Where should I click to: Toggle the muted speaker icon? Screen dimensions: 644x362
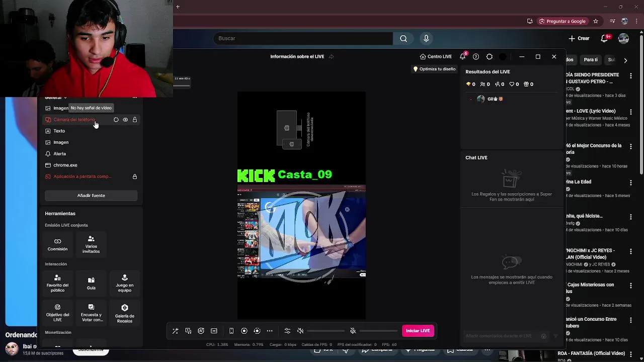click(300, 331)
